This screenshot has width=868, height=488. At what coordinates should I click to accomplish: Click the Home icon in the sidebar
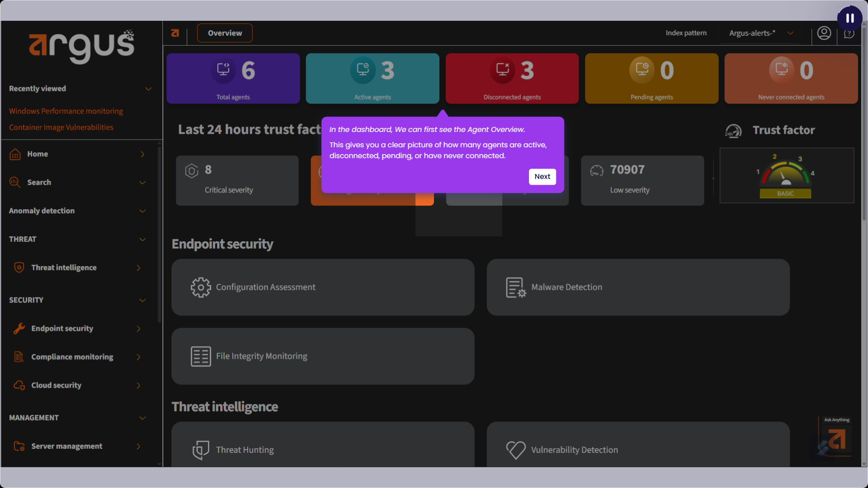click(15, 155)
